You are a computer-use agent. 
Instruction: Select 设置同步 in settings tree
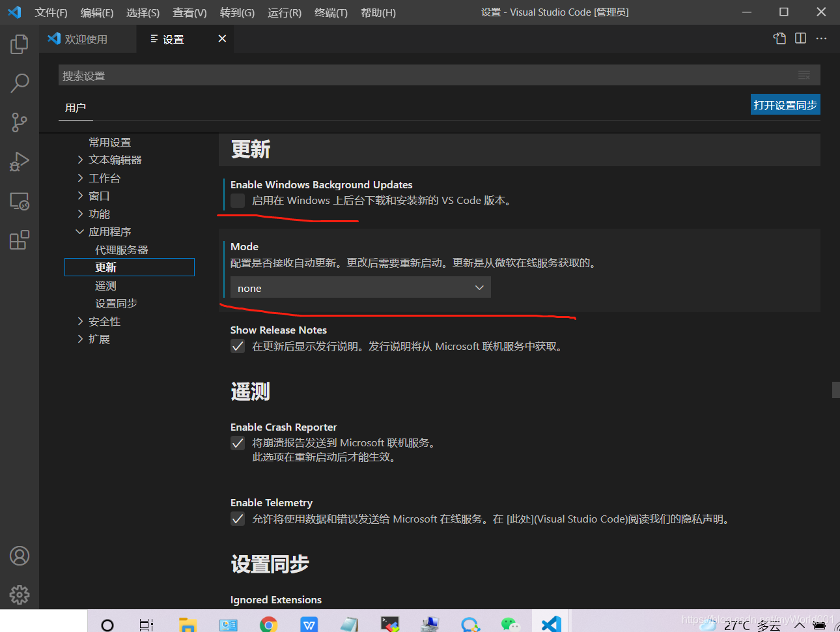pos(116,303)
